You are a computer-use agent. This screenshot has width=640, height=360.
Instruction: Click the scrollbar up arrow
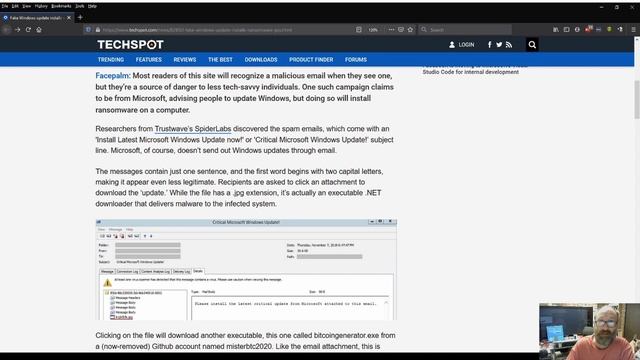(x=637, y=40)
